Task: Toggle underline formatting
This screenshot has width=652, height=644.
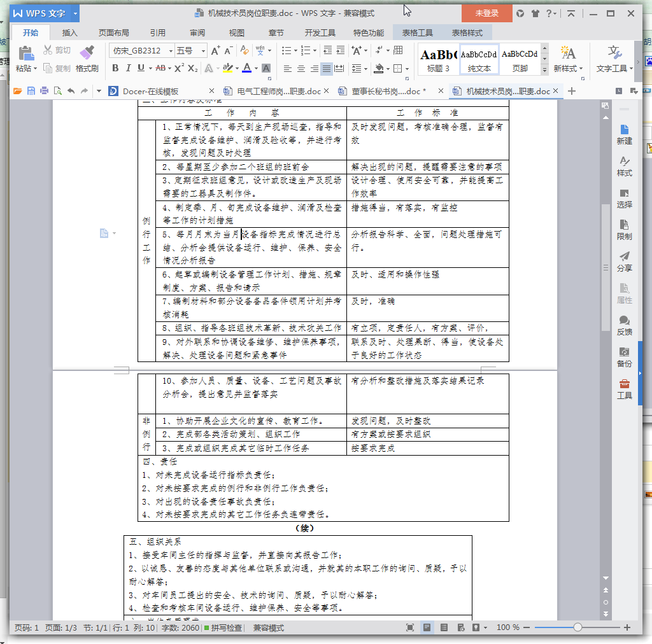Action: tap(141, 68)
